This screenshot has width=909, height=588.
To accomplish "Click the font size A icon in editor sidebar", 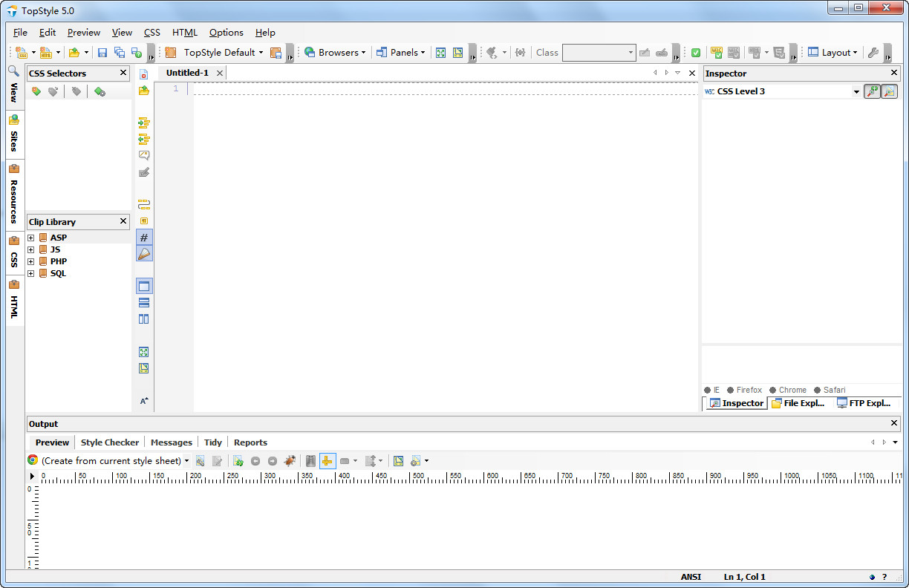I will click(x=144, y=401).
